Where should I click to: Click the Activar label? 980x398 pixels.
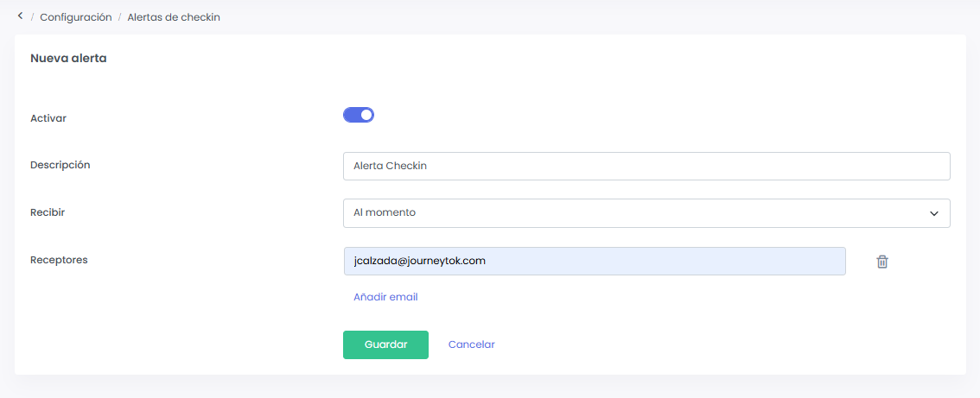(48, 118)
